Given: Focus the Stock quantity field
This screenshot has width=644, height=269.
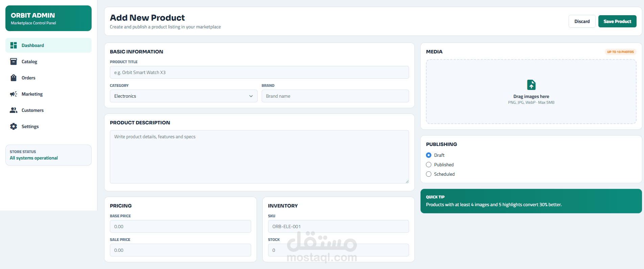Looking at the screenshot, I should click(338, 250).
